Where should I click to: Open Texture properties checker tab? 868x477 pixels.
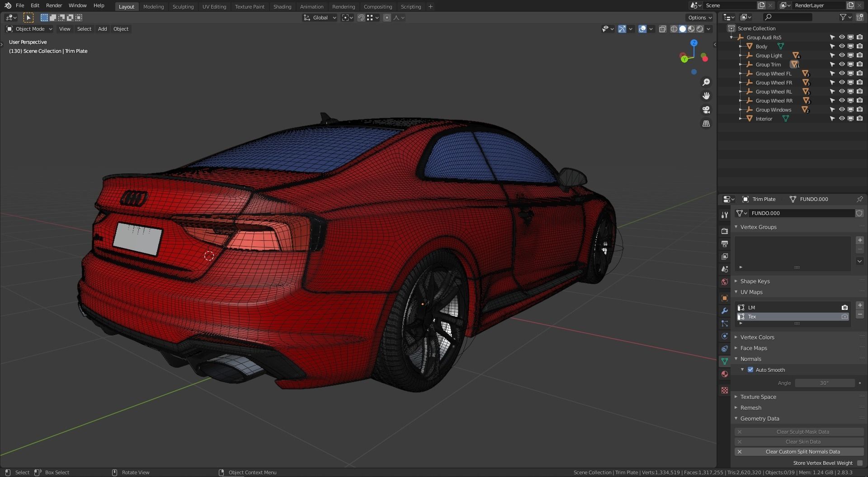click(725, 390)
